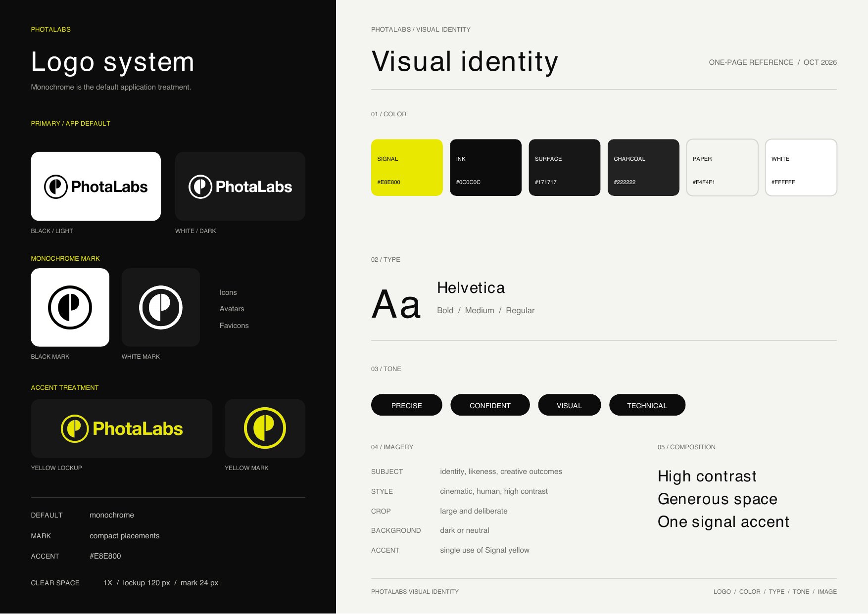
Task: Click the 'High contrast' composition line
Action: [x=707, y=476]
